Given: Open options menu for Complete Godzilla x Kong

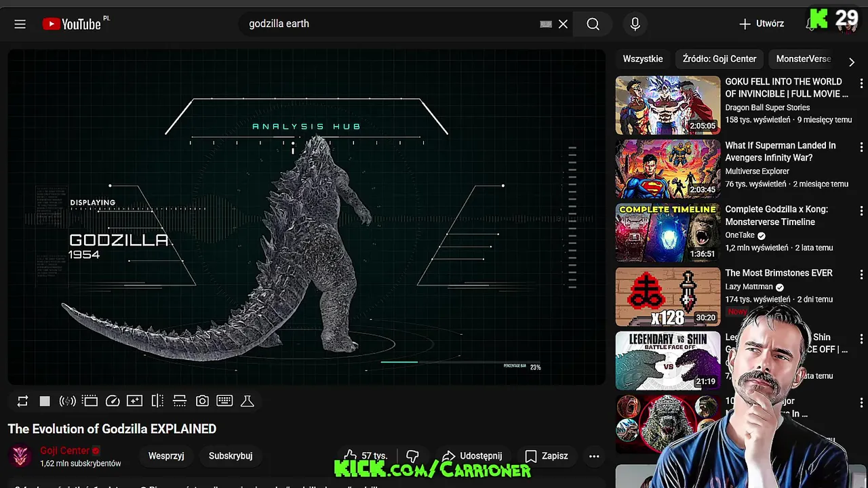Looking at the screenshot, I should click(861, 211).
